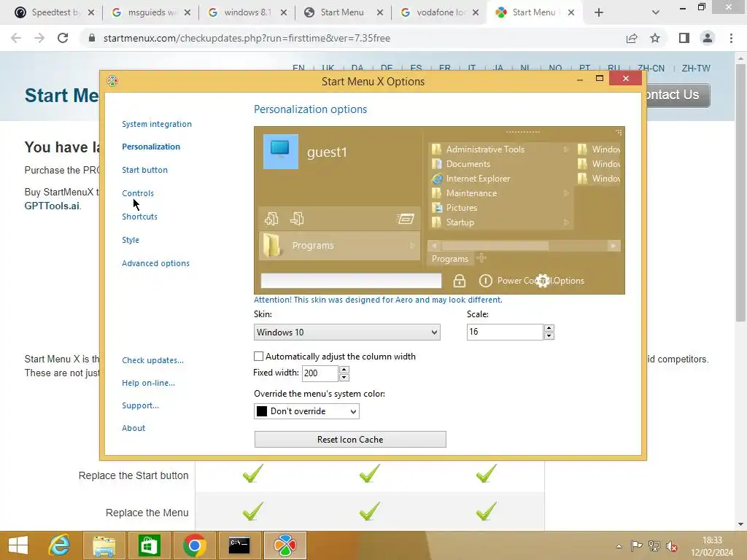Image resolution: width=747 pixels, height=560 pixels.
Task: Expand the Startup submenu arrow
Action: [566, 222]
